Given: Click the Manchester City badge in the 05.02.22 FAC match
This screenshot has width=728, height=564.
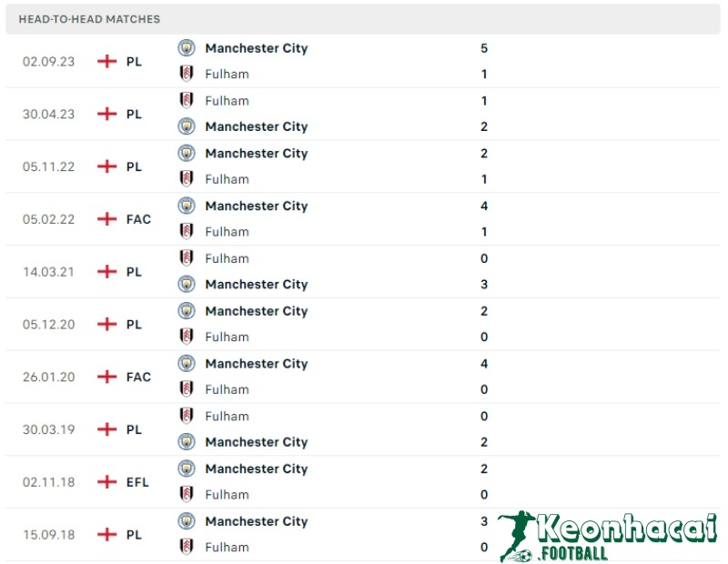Looking at the screenshot, I should coord(187,206).
